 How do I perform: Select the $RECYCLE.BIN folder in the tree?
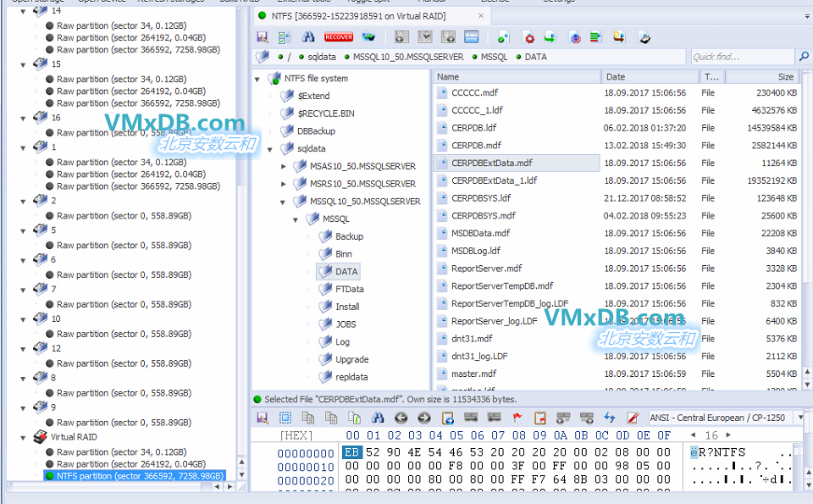326,114
